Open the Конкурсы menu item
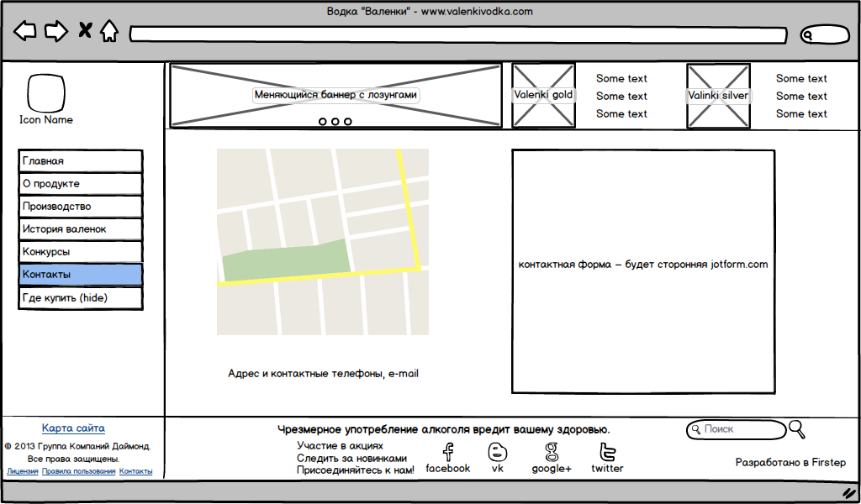The height and width of the screenshot is (504, 861). point(81,252)
